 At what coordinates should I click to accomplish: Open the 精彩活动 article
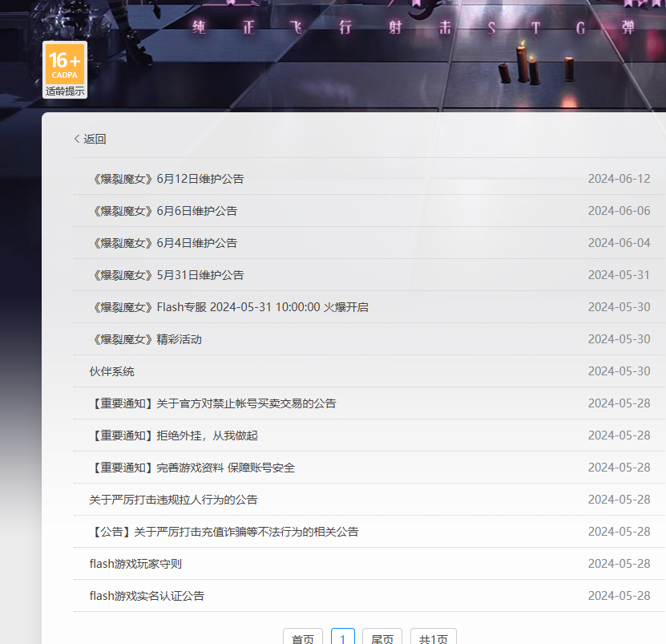tap(146, 339)
